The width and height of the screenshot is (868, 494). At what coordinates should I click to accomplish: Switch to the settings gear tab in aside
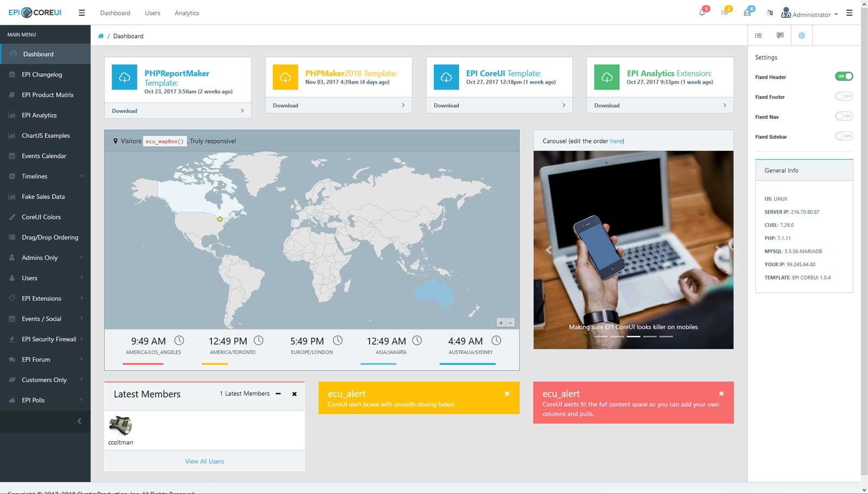(x=802, y=35)
